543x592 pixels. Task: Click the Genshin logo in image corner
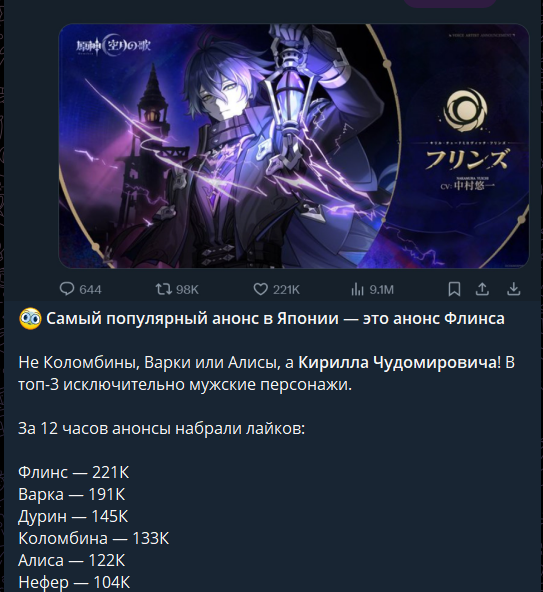(113, 46)
